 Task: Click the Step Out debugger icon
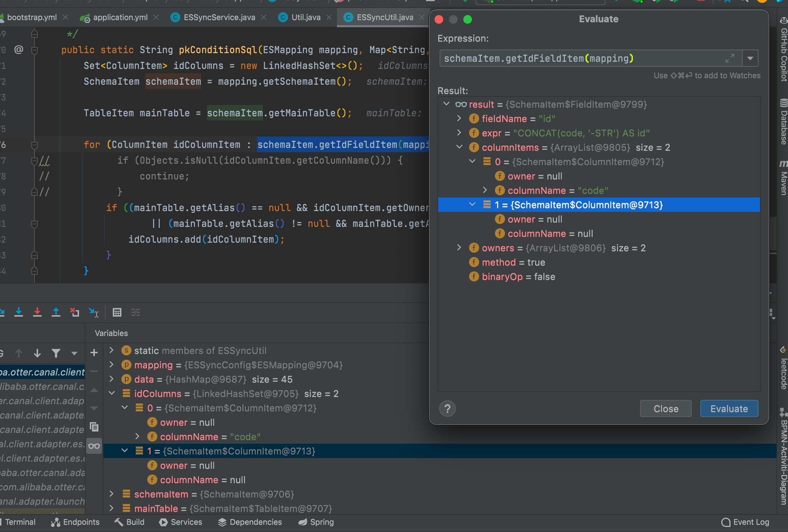point(56,312)
